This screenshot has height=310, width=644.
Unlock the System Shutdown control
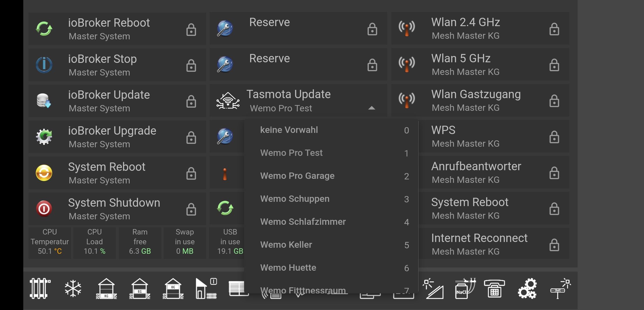[191, 209]
